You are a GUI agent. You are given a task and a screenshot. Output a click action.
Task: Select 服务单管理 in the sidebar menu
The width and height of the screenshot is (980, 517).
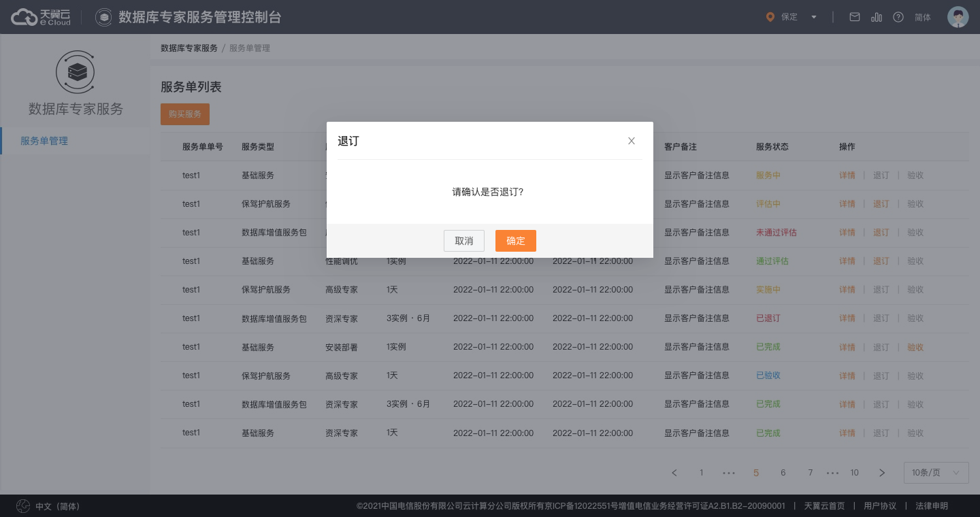(x=44, y=141)
